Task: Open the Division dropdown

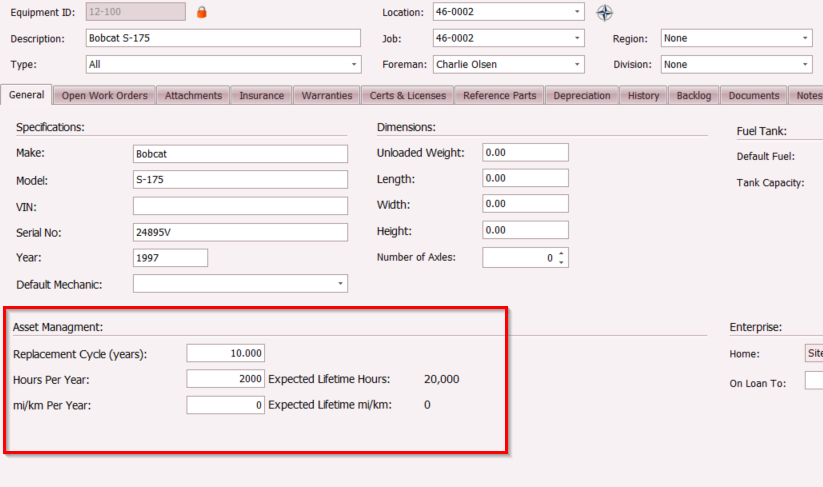Action: (805, 64)
